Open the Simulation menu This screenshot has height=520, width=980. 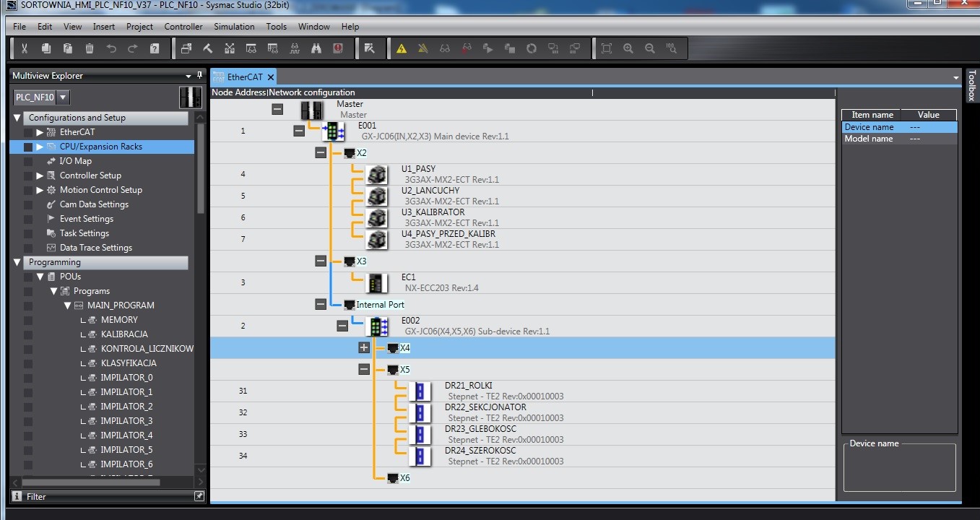click(234, 27)
